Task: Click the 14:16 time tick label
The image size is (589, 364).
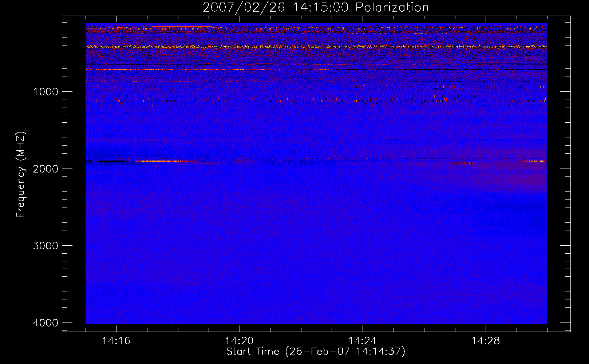Action: click(x=116, y=341)
